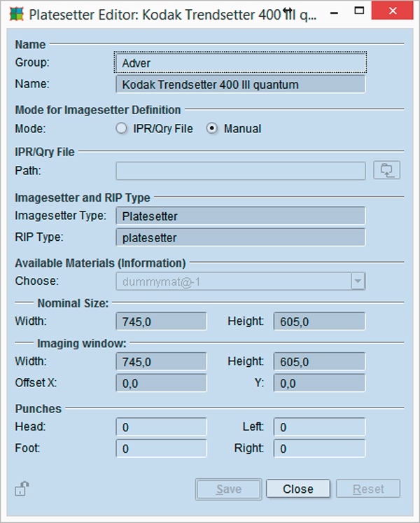Screen dimensions: 420x523
Task: Click the 'Punches' section heading
Action: coord(38,409)
